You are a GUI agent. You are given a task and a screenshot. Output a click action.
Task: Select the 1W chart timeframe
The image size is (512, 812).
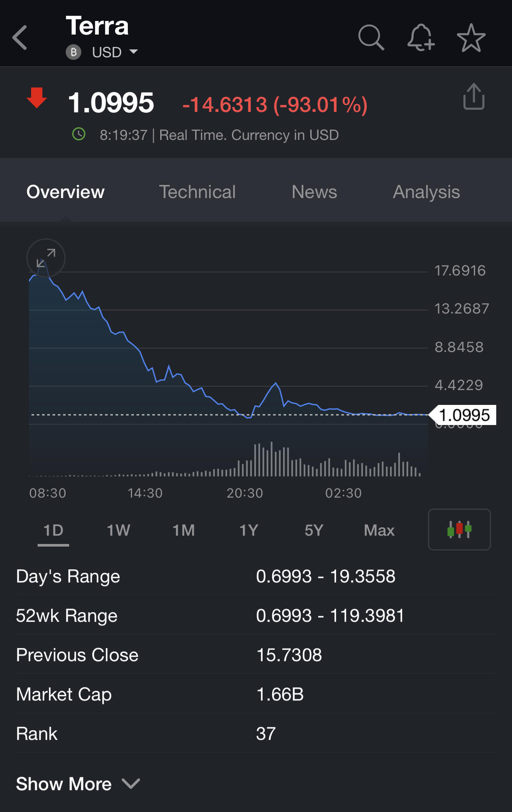click(119, 530)
